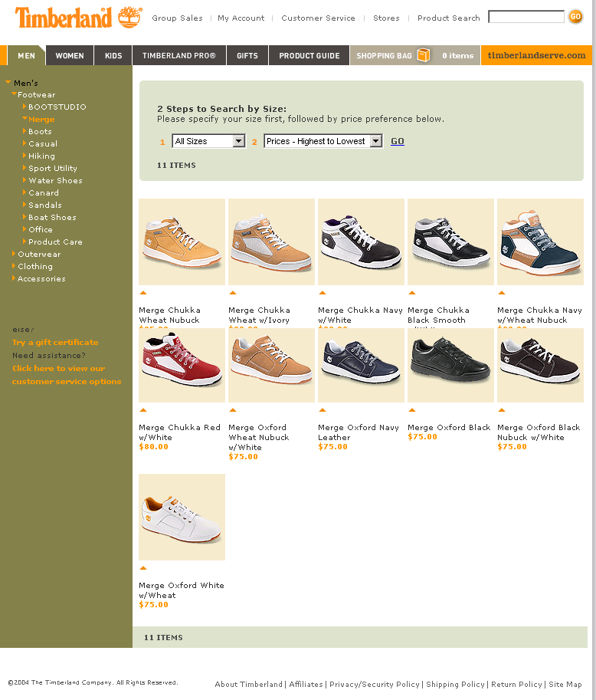
Task: Click the shopping bag box icon
Action: (x=423, y=55)
